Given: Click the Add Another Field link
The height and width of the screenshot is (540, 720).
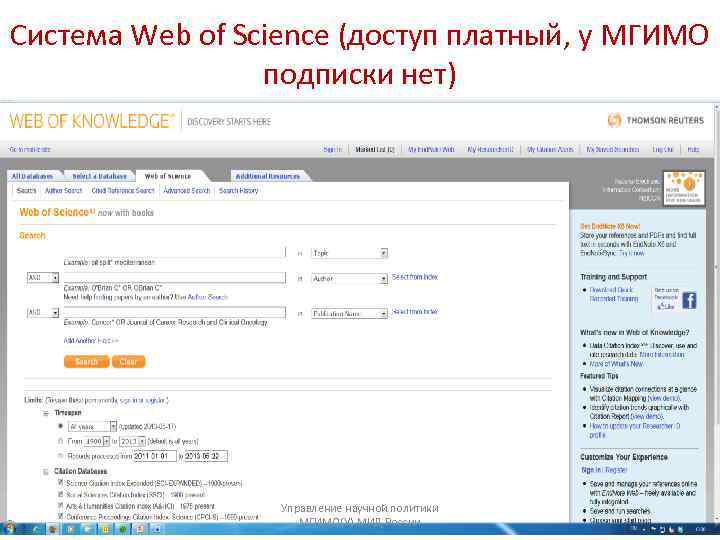Looking at the screenshot, I should [x=91, y=341].
